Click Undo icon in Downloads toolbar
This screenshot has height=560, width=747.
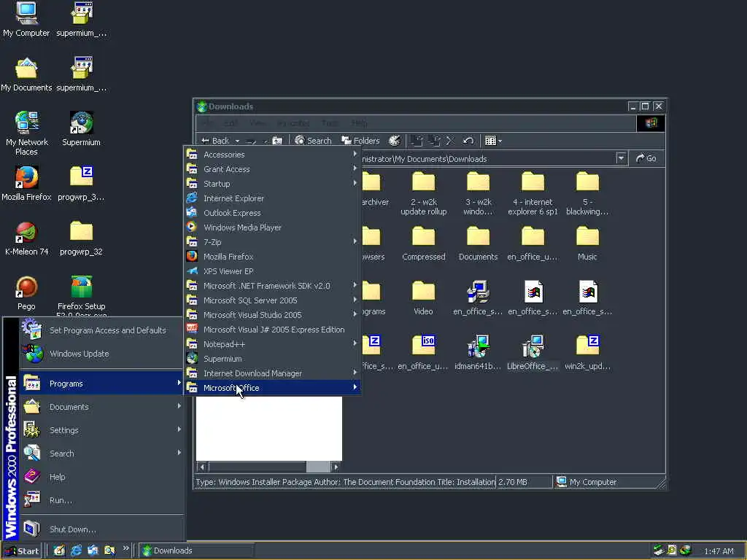[x=468, y=141]
